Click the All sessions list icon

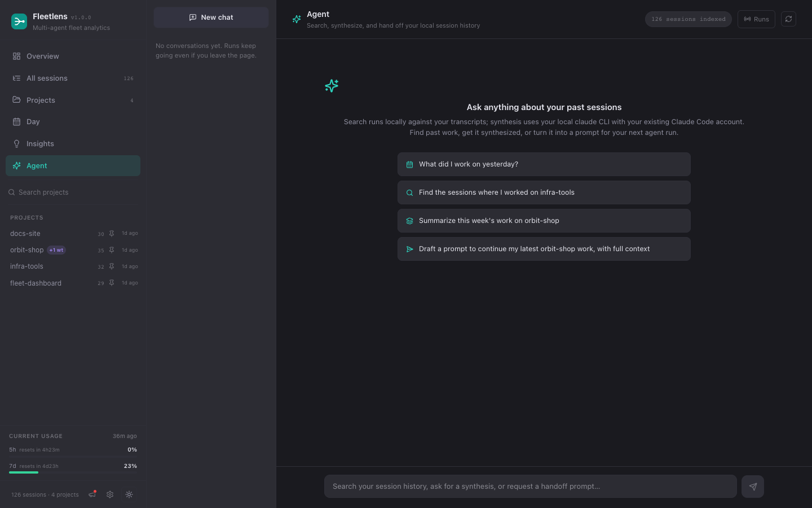point(16,78)
